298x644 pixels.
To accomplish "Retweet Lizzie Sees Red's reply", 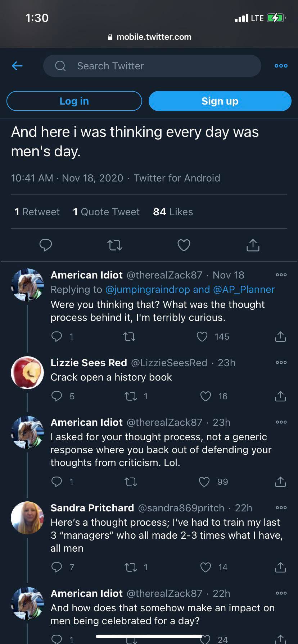I will coord(130,396).
